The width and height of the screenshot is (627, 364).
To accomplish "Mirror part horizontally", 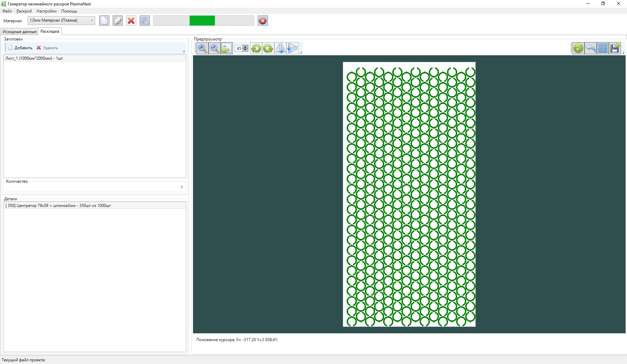I will (x=280, y=48).
